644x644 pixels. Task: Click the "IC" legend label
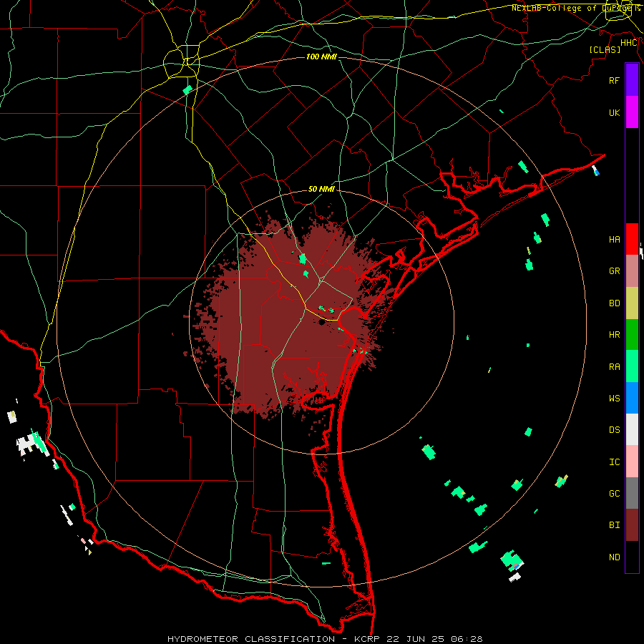(614, 462)
